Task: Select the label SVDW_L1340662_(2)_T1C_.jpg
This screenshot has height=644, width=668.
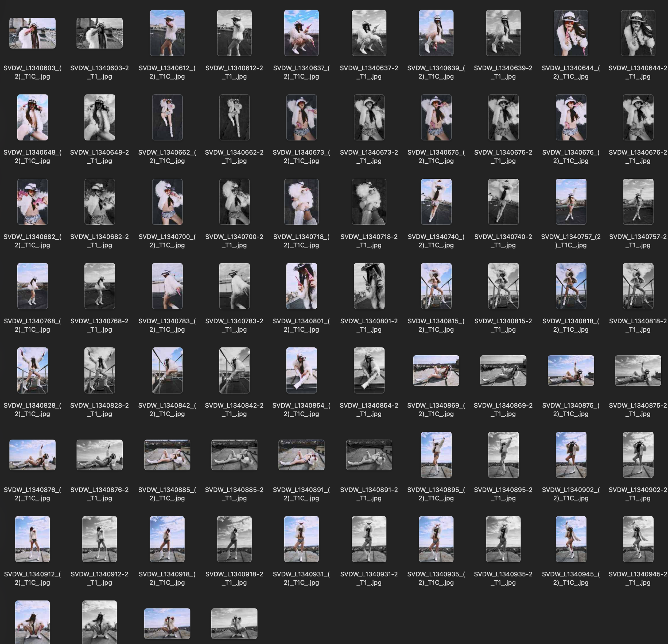Action: (167, 157)
